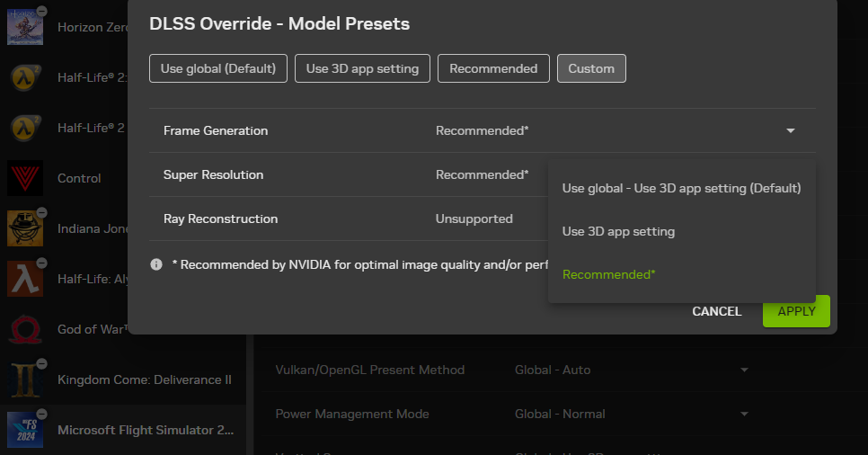Open the Power Management Mode dropdown
Viewport: 868px width, 455px height.
pyautogui.click(x=743, y=414)
